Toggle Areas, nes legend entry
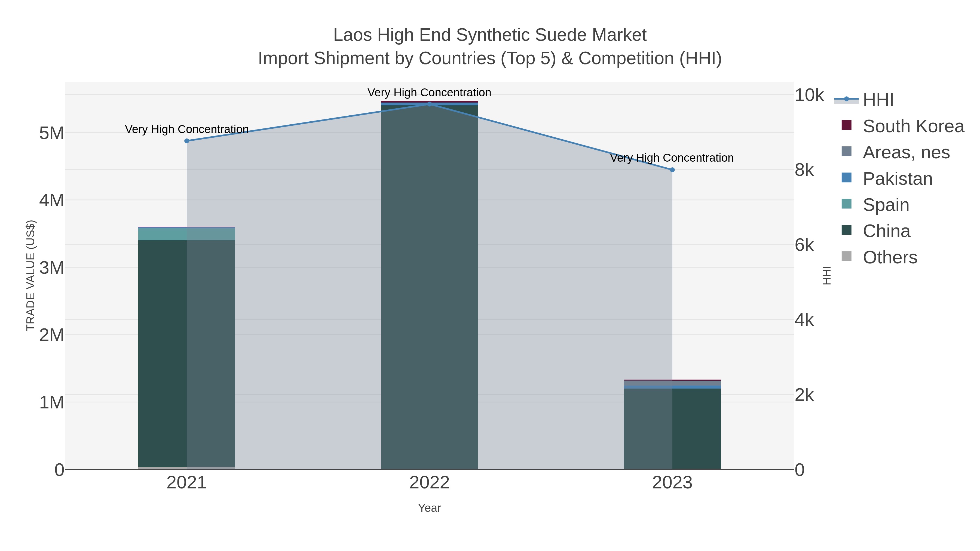Viewport: 980px width, 551px height. [x=896, y=152]
